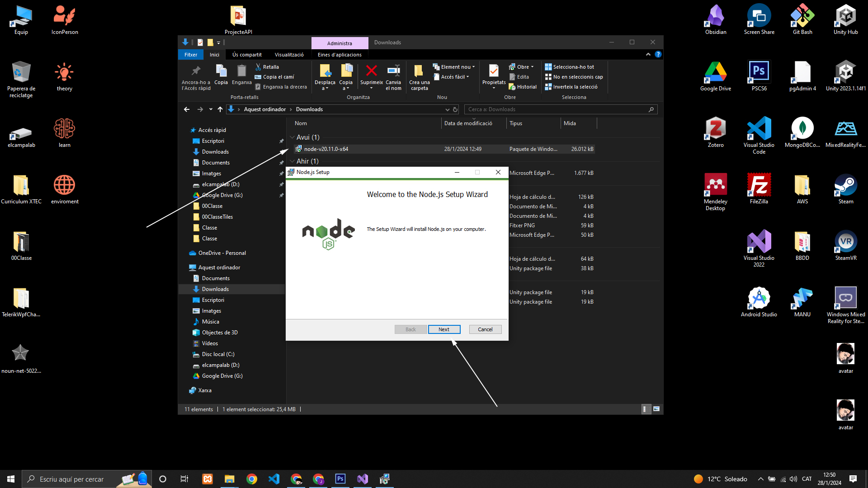Viewport: 868px width, 488px height.
Task: Switch to large icons view toggle
Action: (656, 409)
